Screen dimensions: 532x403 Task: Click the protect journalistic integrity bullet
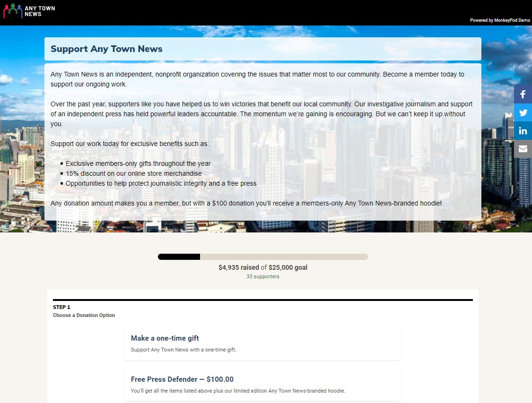tap(161, 183)
